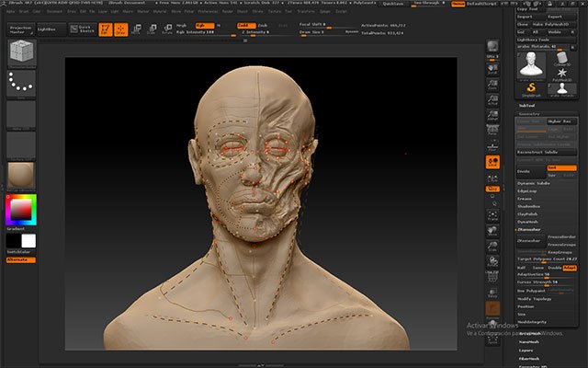Screen dimensions: 588x368
Task: Enable FreezeBorder option
Action: [561, 237]
